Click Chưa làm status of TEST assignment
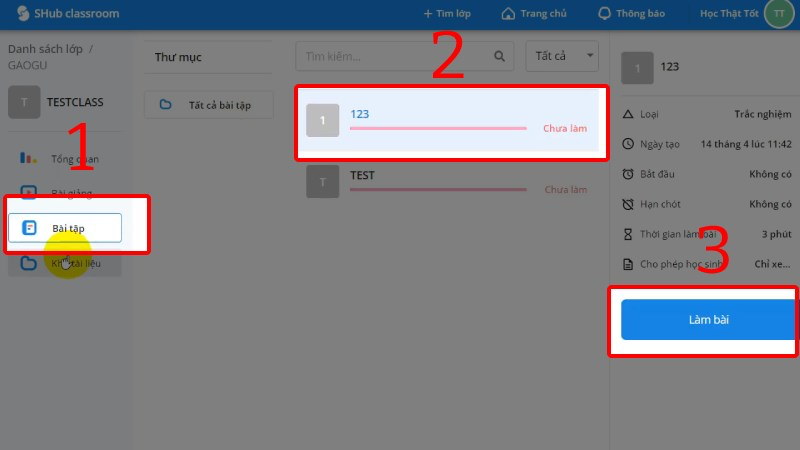 [565, 190]
